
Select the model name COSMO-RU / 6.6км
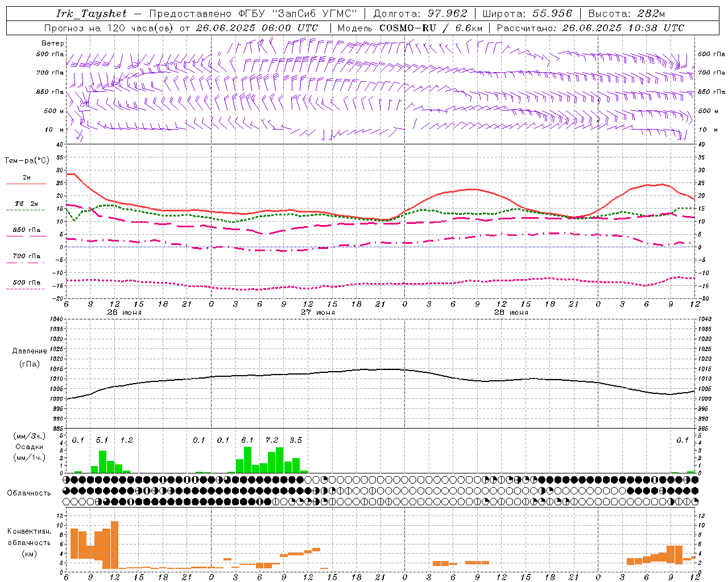[431, 28]
